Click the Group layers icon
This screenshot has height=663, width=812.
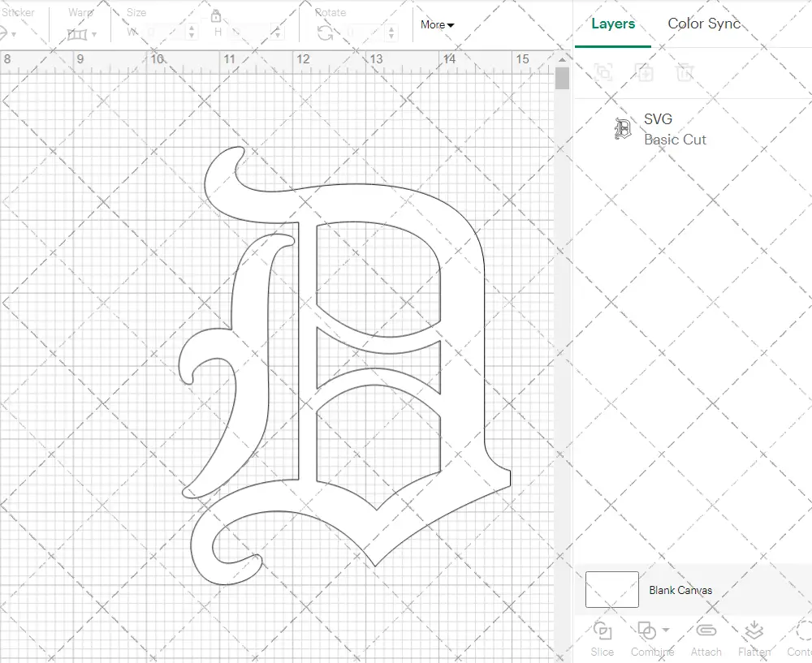(603, 72)
